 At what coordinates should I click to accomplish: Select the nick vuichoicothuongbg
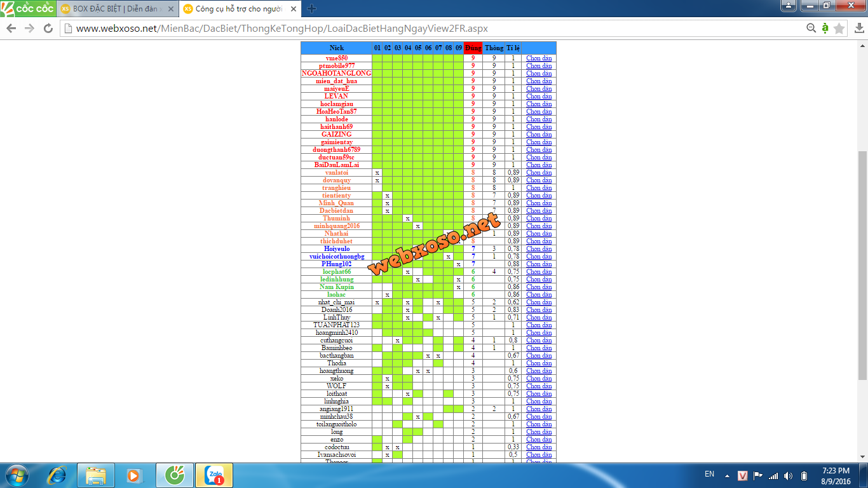(337, 257)
